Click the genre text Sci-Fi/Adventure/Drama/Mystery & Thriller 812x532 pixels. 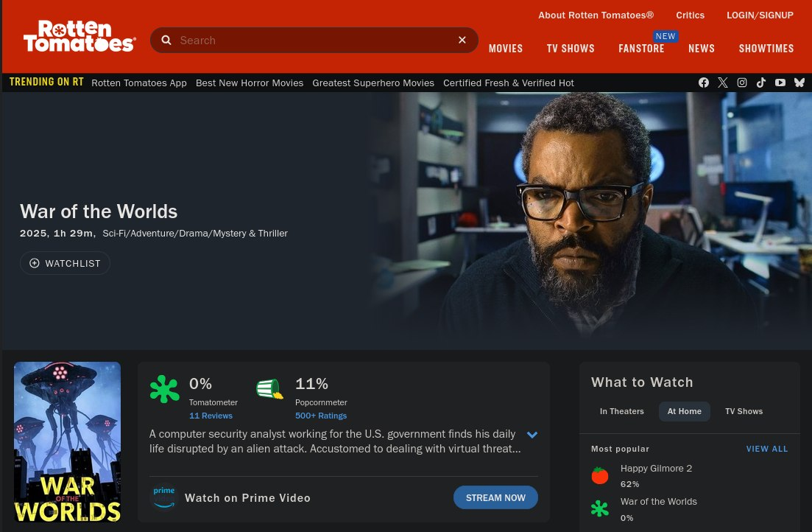pos(194,234)
